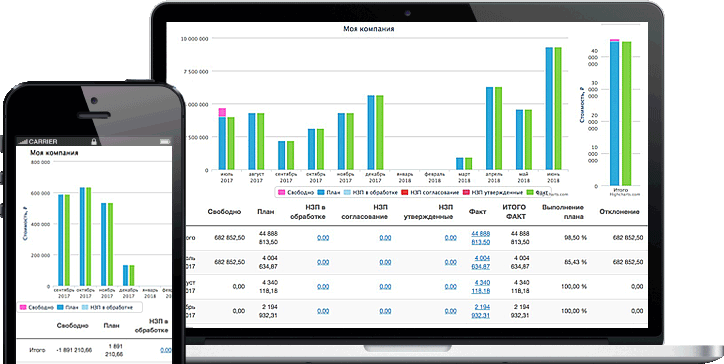This screenshot has width=724, height=364.
Task: Toggle НЗП в обработке legend on phone
Action: (x=108, y=307)
